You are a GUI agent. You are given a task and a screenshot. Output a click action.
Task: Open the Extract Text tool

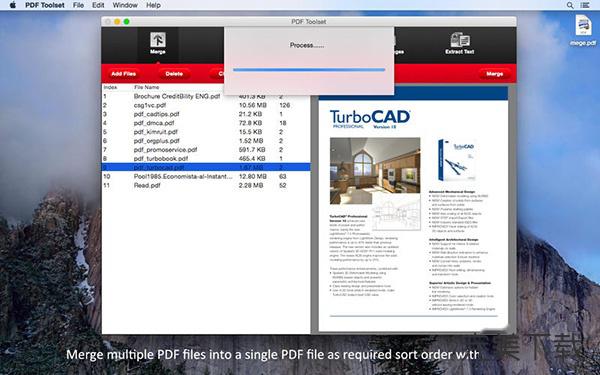click(460, 43)
